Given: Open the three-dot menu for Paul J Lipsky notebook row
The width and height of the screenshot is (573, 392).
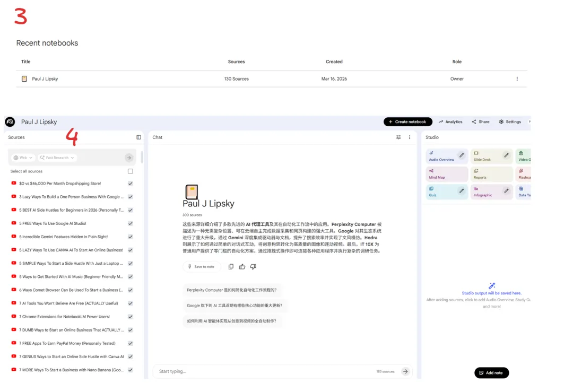Looking at the screenshot, I should click(x=517, y=79).
